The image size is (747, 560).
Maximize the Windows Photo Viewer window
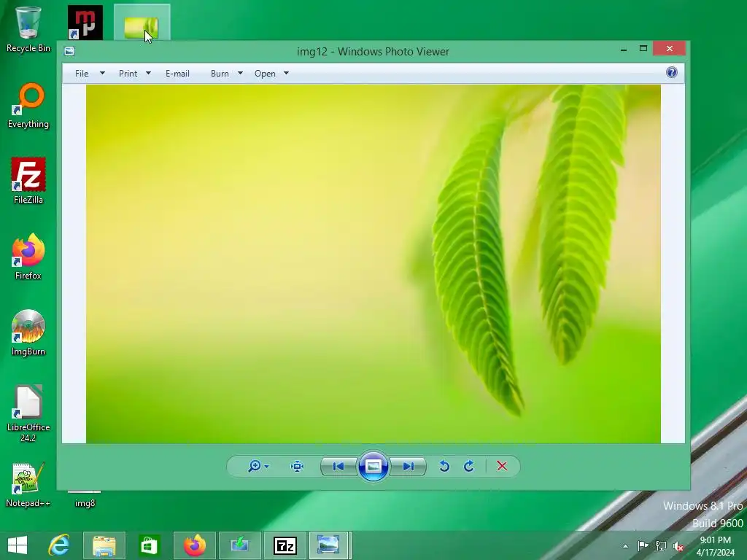click(643, 49)
